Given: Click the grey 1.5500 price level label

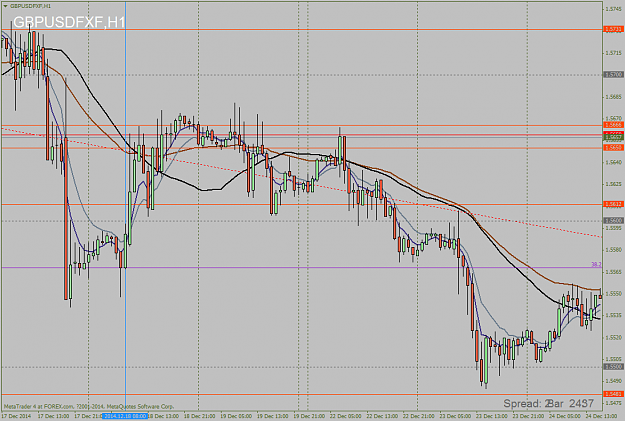Looking at the screenshot, I should coord(613,366).
